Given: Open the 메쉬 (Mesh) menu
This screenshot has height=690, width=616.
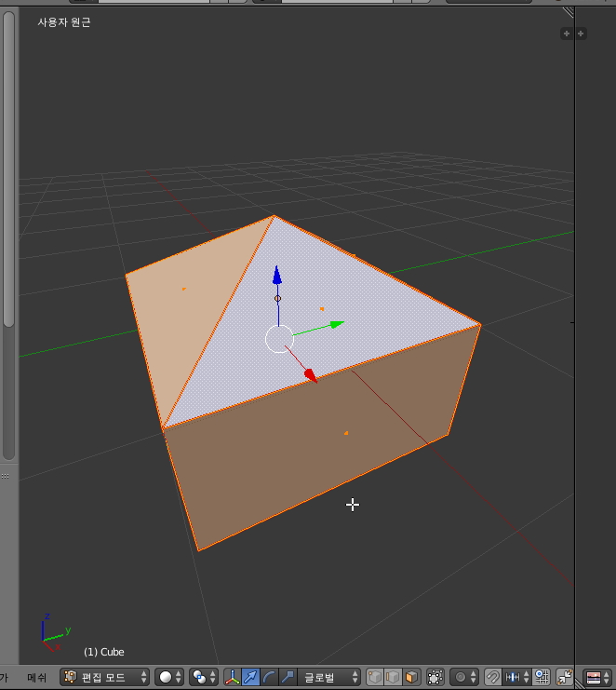Looking at the screenshot, I should point(36,677).
